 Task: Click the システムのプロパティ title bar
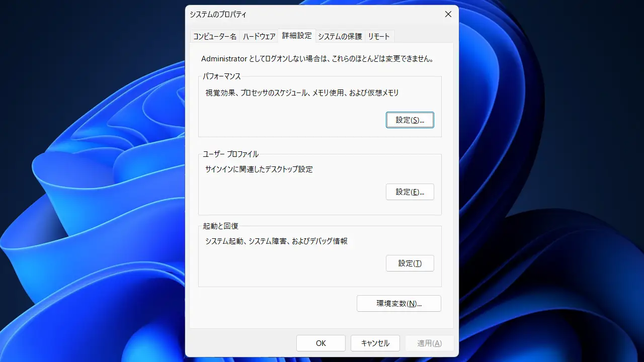302,15
